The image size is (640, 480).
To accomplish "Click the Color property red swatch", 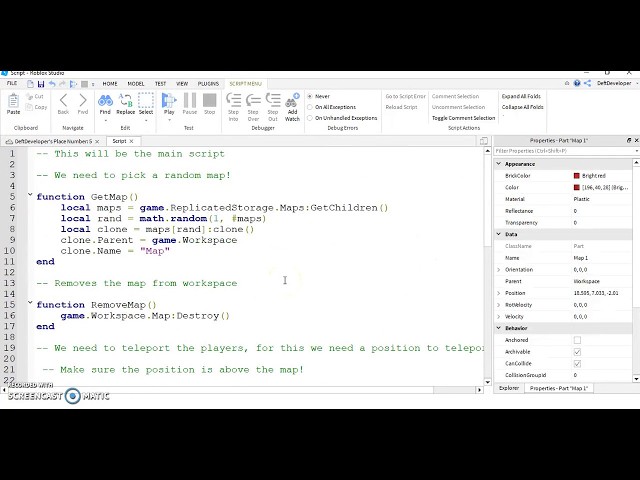I will click(x=577, y=187).
